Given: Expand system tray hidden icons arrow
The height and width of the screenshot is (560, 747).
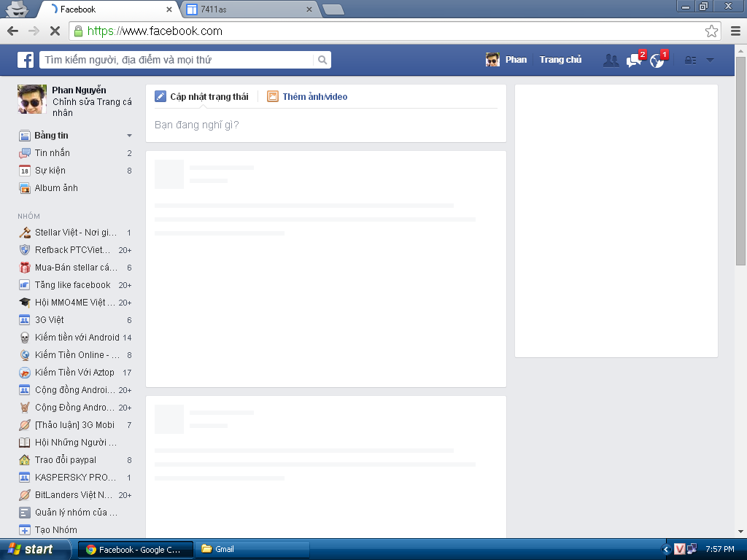Looking at the screenshot, I should [x=666, y=550].
